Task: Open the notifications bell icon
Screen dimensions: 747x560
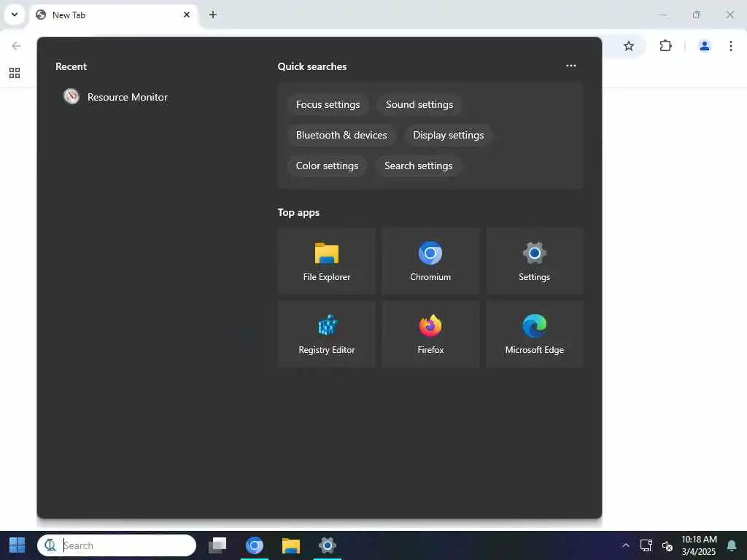Action: (x=731, y=545)
